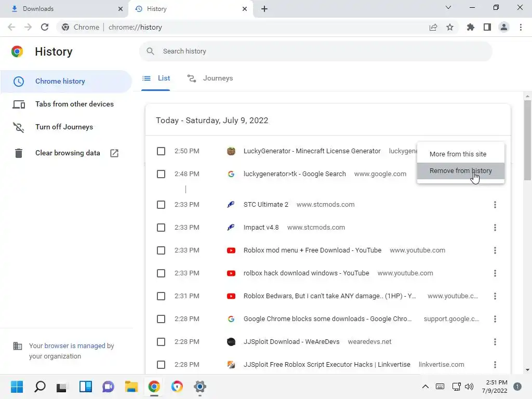This screenshot has height=399, width=532.
Task: Check the STC Ultimate 2 checkbox
Action: point(161,205)
